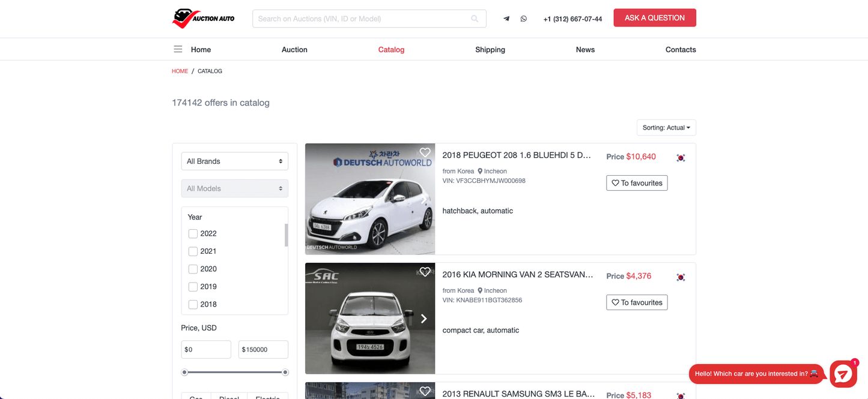Go to the Shipping menu item
Viewport: 868px width, 399px height.
click(x=490, y=50)
